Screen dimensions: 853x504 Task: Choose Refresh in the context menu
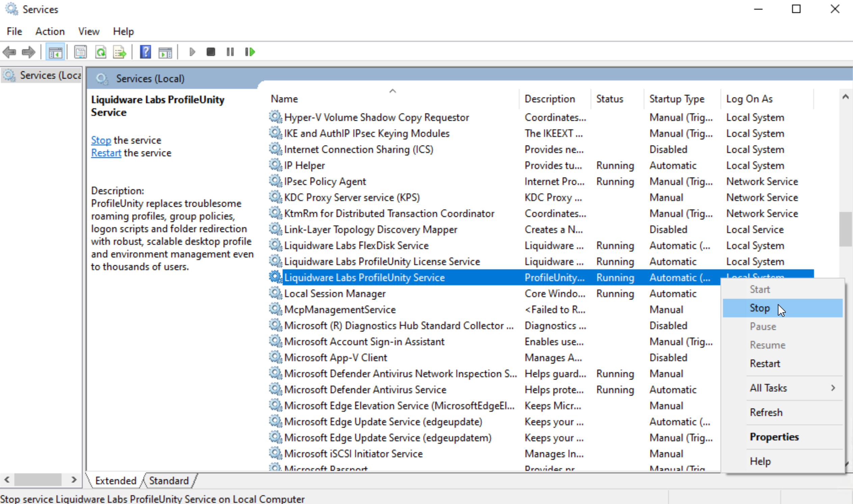(782, 412)
